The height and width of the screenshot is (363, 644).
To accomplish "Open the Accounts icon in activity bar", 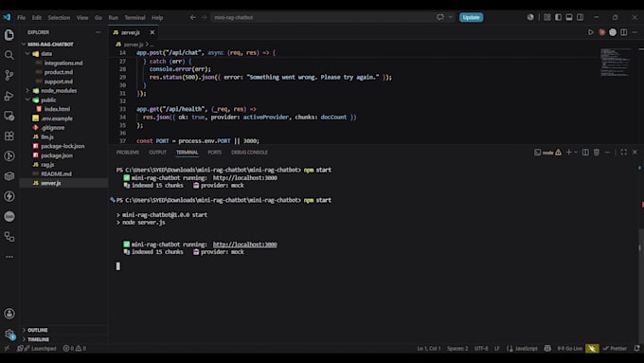I will pos(9,314).
